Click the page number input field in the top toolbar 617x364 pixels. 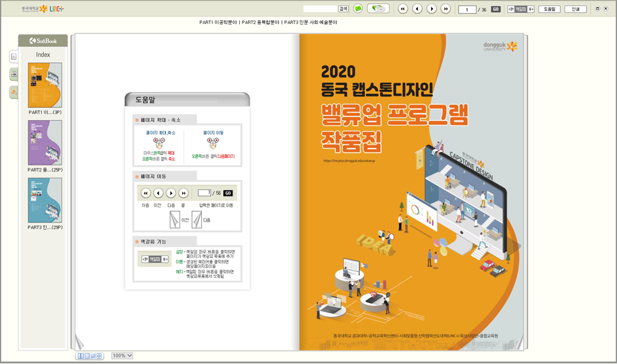click(x=467, y=9)
